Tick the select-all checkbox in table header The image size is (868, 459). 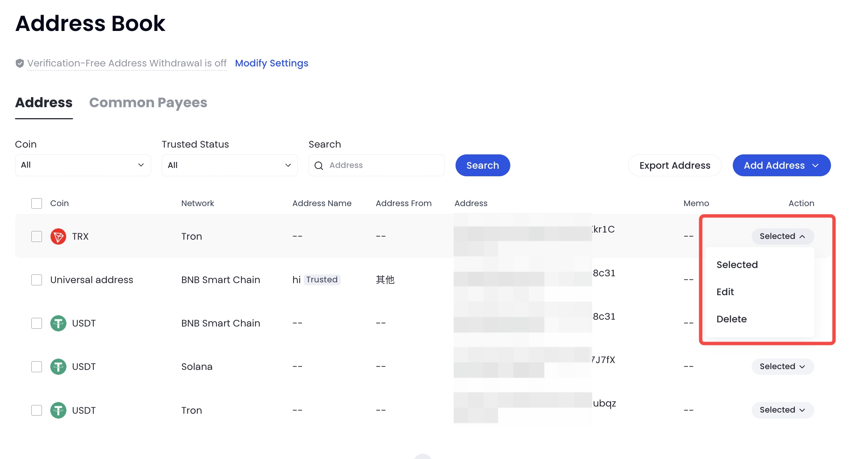click(37, 203)
